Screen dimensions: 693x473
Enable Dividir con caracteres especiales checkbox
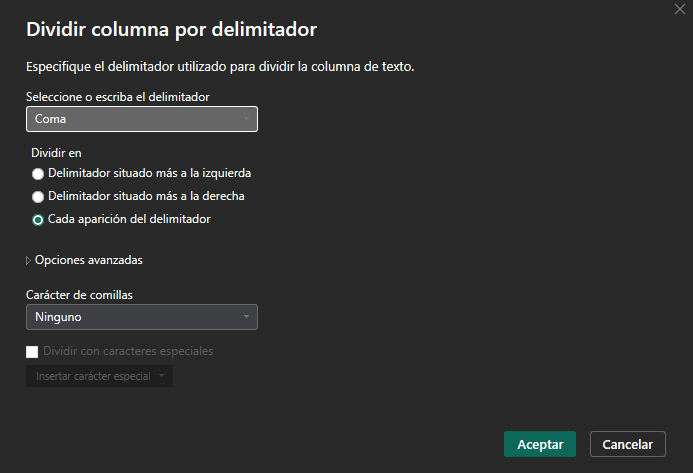32,352
